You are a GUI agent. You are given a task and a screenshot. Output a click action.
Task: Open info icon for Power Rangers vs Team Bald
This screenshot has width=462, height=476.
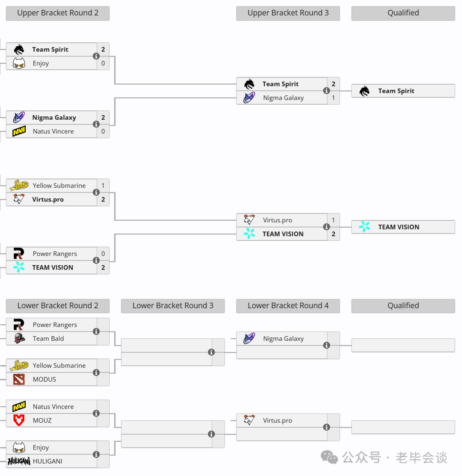96,331
